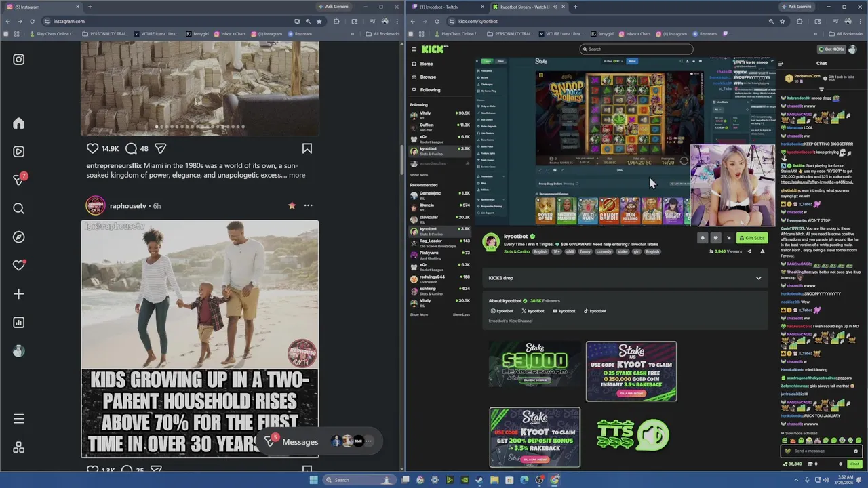This screenshot has height=488, width=868.
Task: Open Browse in Kick sidebar
Action: point(427,77)
